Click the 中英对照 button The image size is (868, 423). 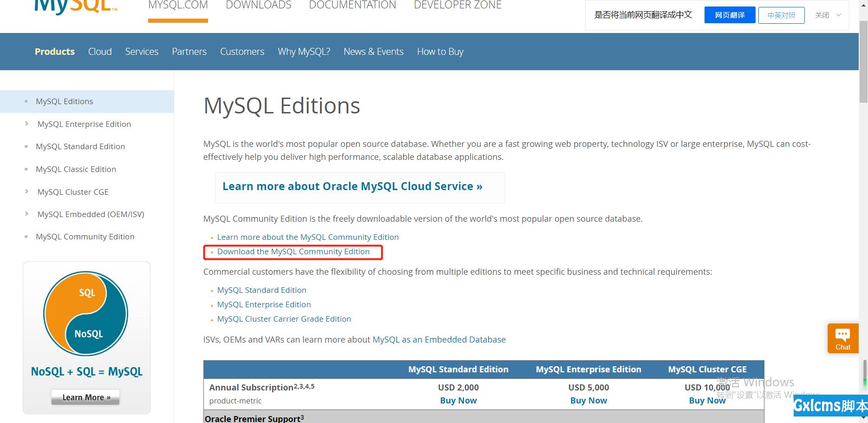pos(781,15)
